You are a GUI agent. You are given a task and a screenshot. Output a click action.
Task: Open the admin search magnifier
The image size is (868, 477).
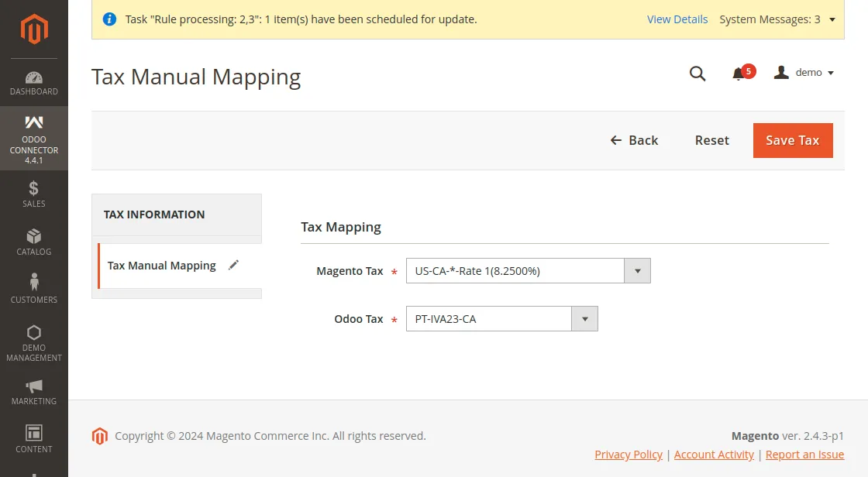coord(697,74)
